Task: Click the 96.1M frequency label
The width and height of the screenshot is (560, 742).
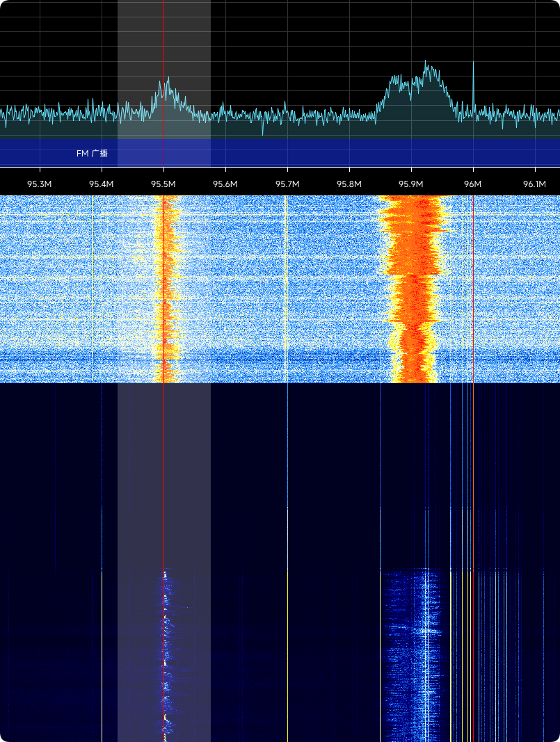Action: [x=534, y=184]
